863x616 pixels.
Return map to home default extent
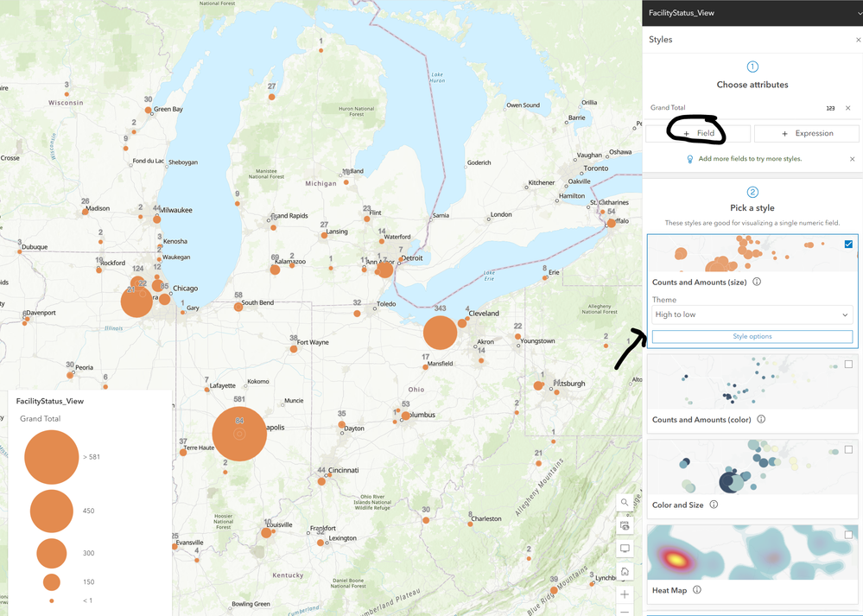pyautogui.click(x=625, y=571)
